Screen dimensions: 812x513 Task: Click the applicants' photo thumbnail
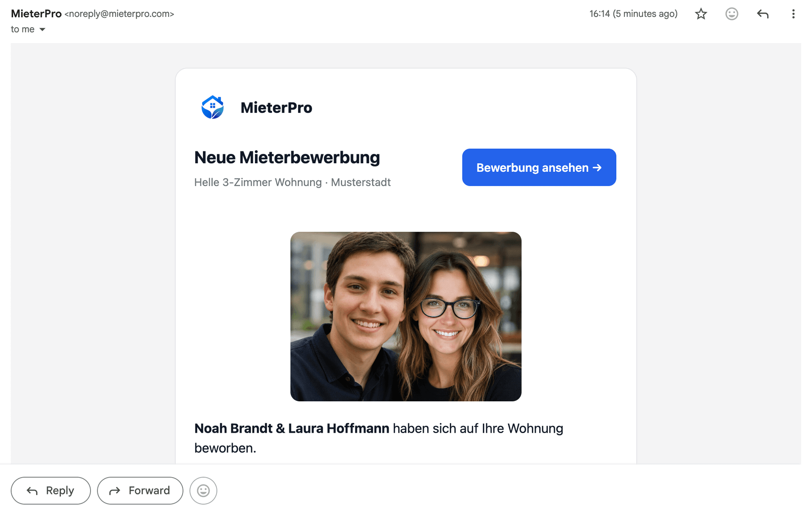pos(406,316)
